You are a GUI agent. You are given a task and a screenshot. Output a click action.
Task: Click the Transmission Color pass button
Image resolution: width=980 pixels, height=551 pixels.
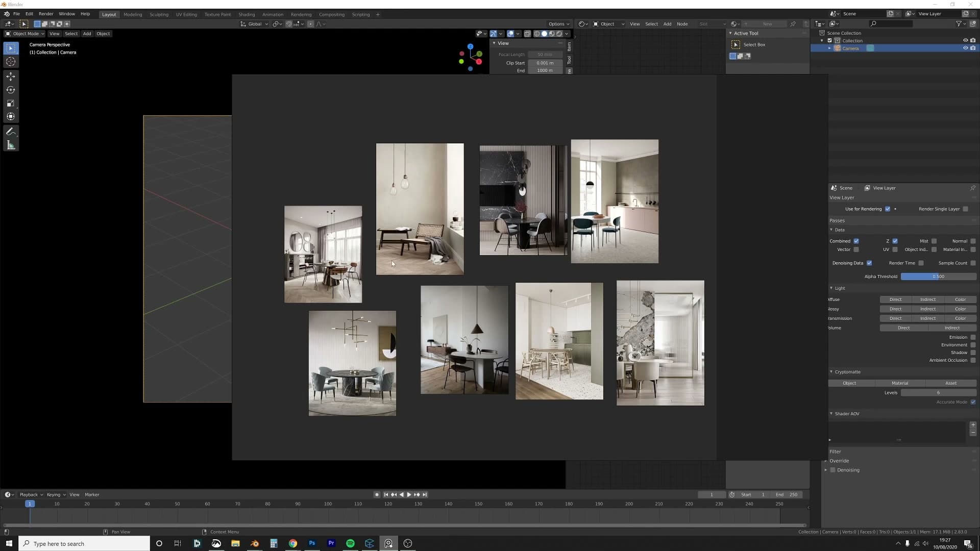coord(960,318)
